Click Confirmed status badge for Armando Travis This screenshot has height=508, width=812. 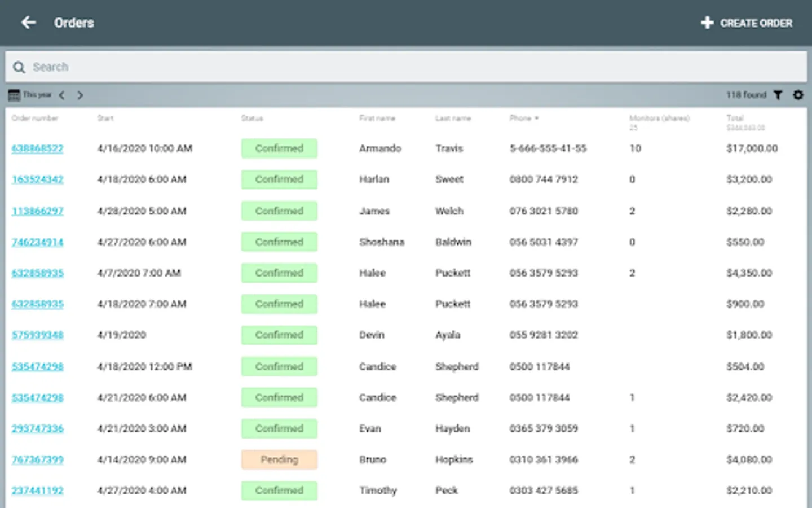tap(279, 148)
